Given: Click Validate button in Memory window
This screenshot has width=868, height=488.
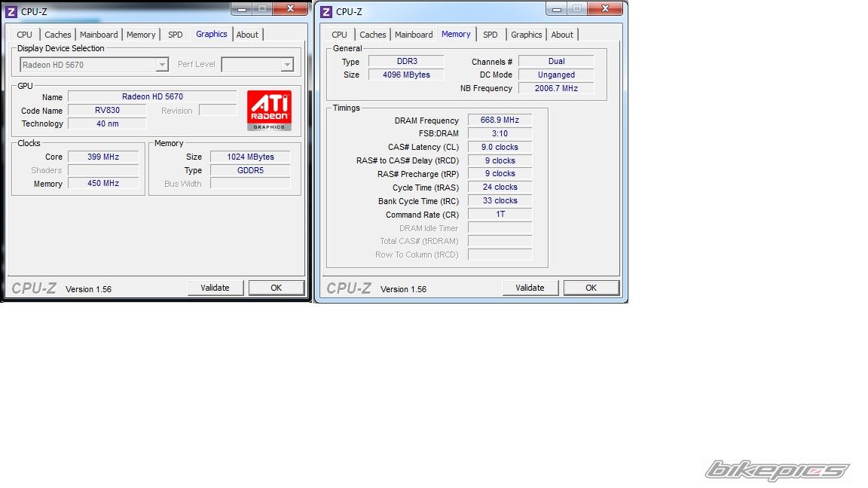Looking at the screenshot, I should [x=530, y=288].
